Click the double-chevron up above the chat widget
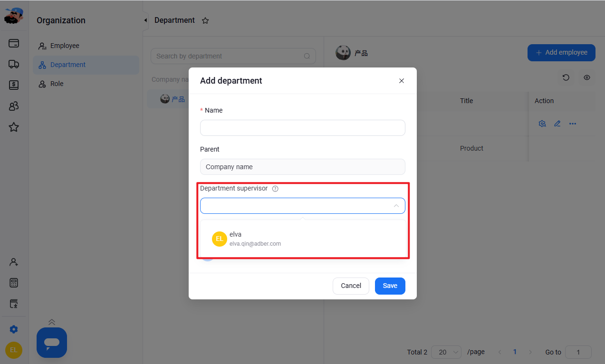The image size is (605, 364). click(52, 322)
